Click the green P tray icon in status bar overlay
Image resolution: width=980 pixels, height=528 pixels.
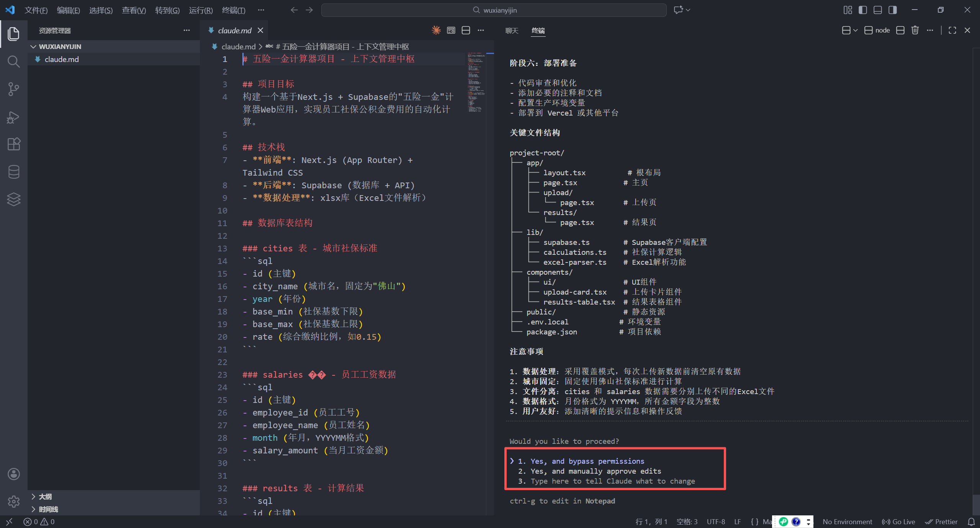(783, 521)
